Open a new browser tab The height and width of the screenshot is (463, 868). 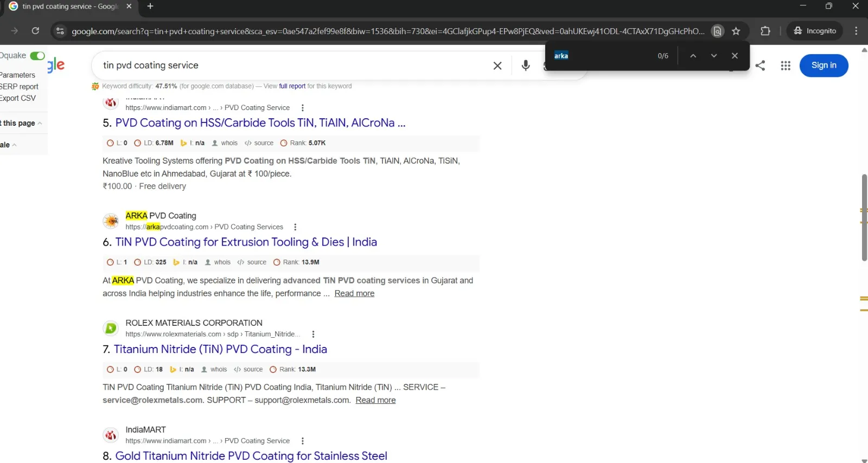(x=150, y=7)
